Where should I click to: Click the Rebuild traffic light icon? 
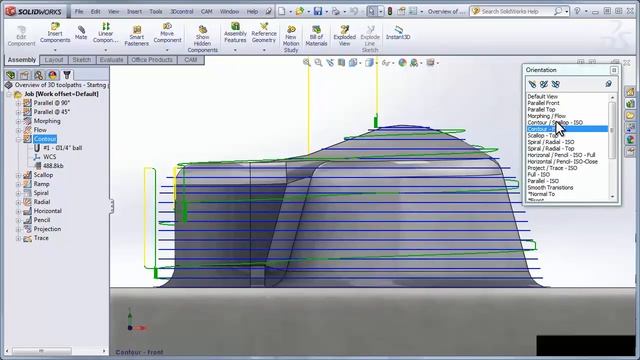(x=390, y=11)
